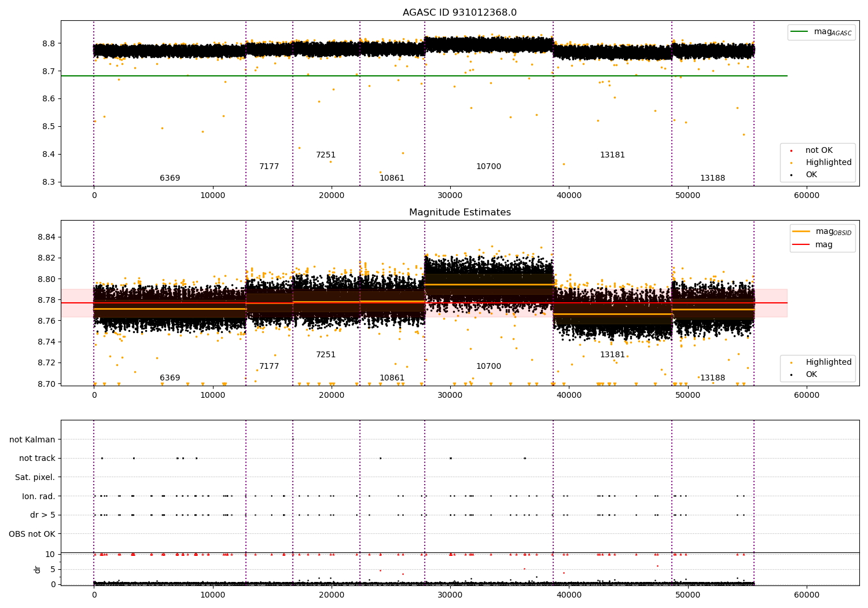Click obsid 10700 in Magnitude Estimates plot
This screenshot has width=868, height=608.
click(x=488, y=367)
